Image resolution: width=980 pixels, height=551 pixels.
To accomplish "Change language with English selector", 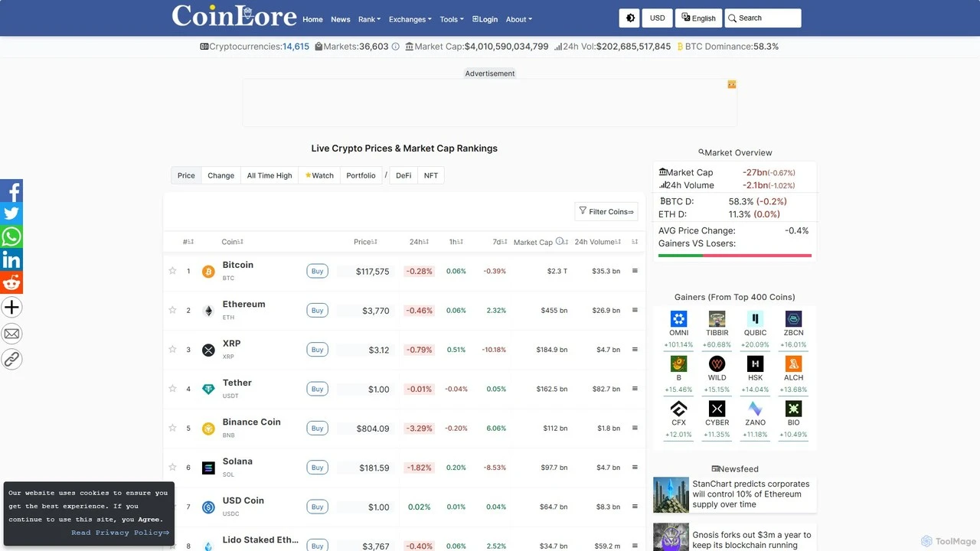I will (698, 18).
